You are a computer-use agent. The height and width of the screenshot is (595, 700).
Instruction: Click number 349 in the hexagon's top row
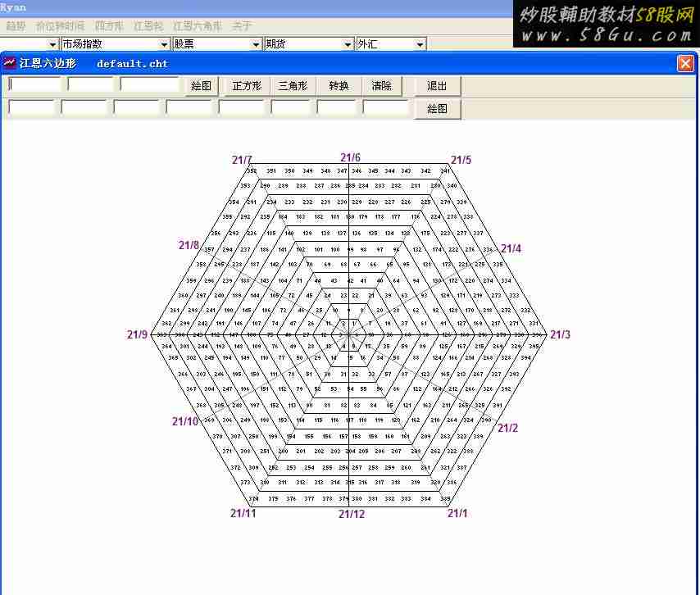[x=307, y=171]
